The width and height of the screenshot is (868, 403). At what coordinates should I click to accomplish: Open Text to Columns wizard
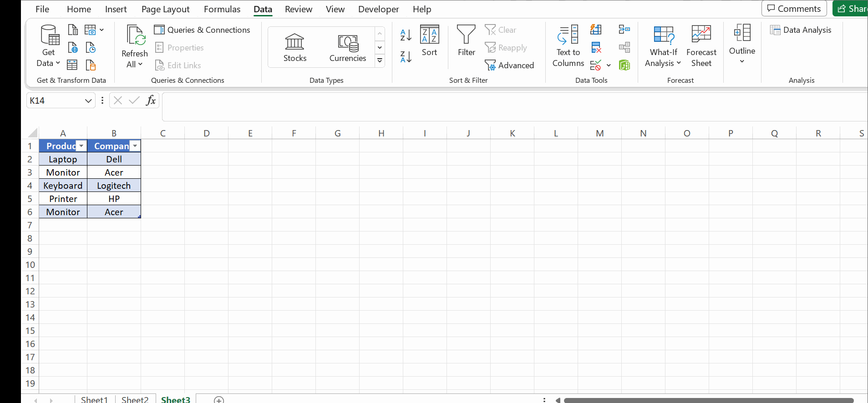pos(568,46)
